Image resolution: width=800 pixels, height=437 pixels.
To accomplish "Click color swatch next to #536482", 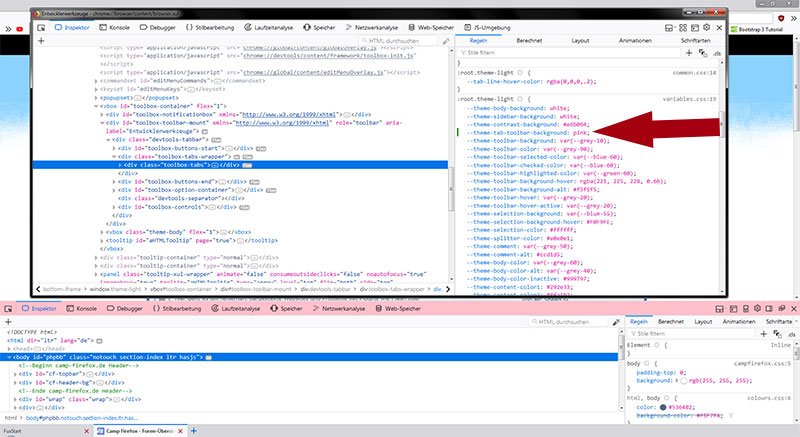I will (x=665, y=407).
